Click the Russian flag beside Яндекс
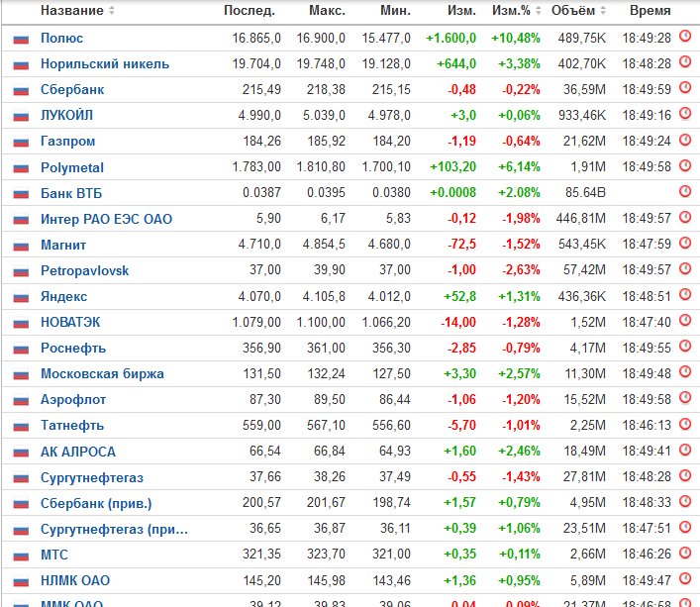Image resolution: width=700 pixels, height=607 pixels. [x=21, y=298]
